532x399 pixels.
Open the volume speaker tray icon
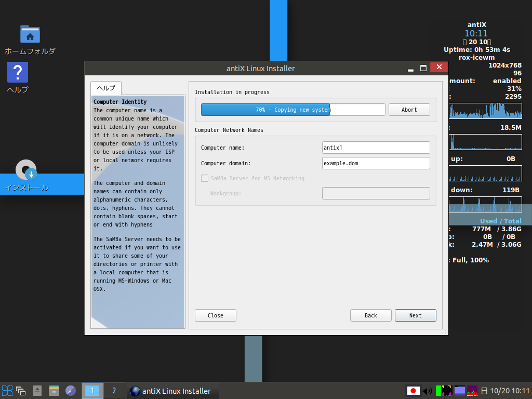pos(428,391)
